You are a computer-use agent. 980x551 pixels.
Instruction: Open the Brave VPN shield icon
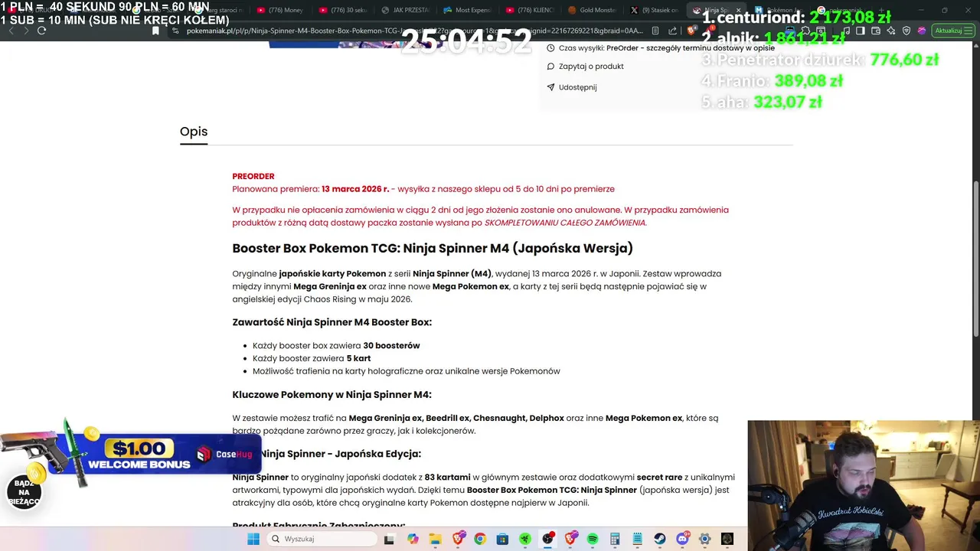point(906,31)
